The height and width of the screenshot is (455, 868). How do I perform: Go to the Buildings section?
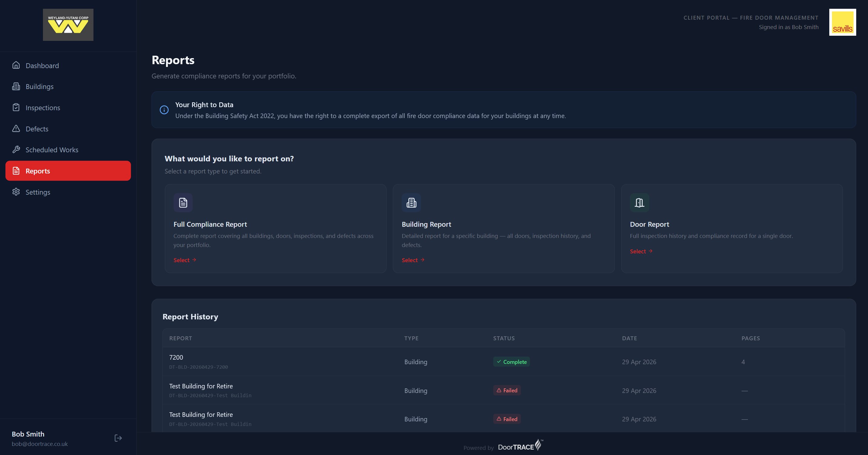(68, 86)
